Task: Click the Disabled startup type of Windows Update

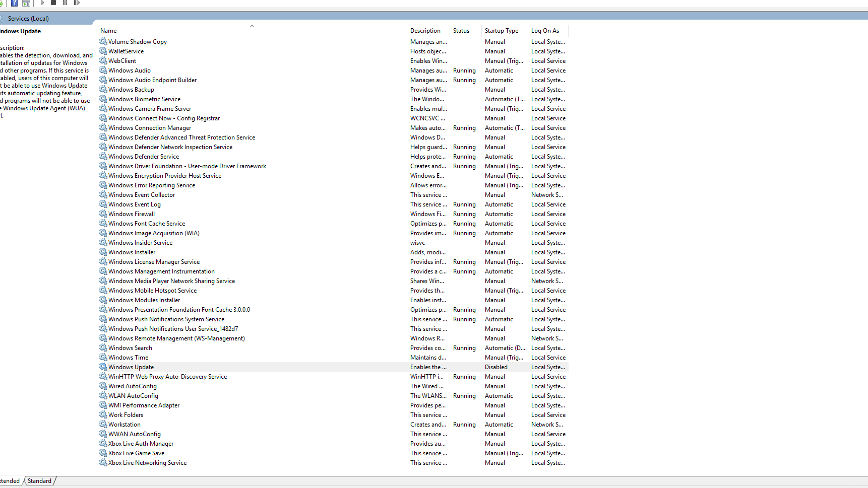Action: coord(496,367)
